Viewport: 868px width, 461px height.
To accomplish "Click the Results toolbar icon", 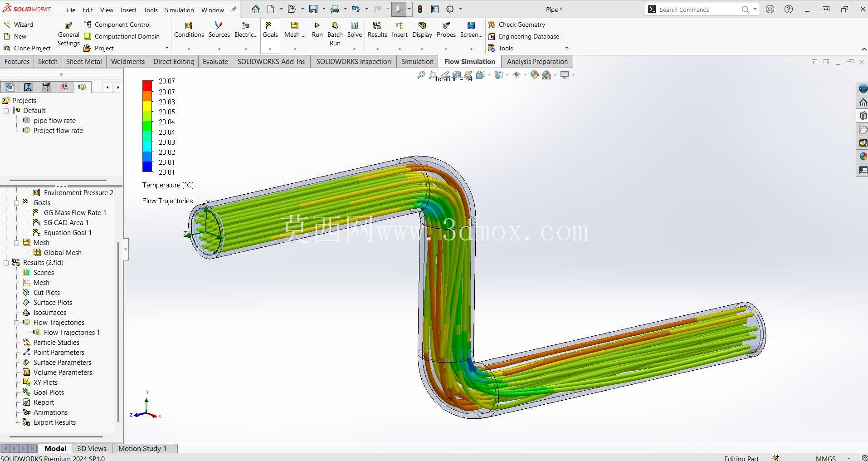I will 377,25.
